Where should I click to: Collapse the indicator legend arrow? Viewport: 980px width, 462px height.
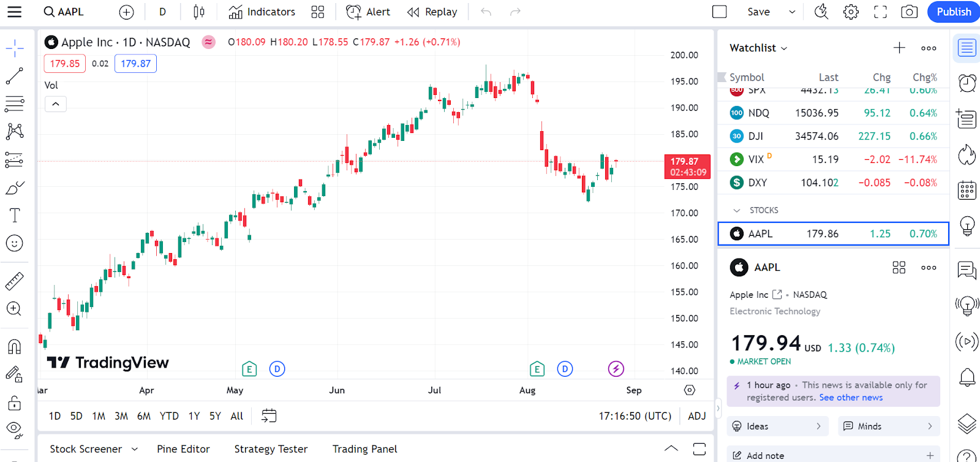tap(56, 104)
